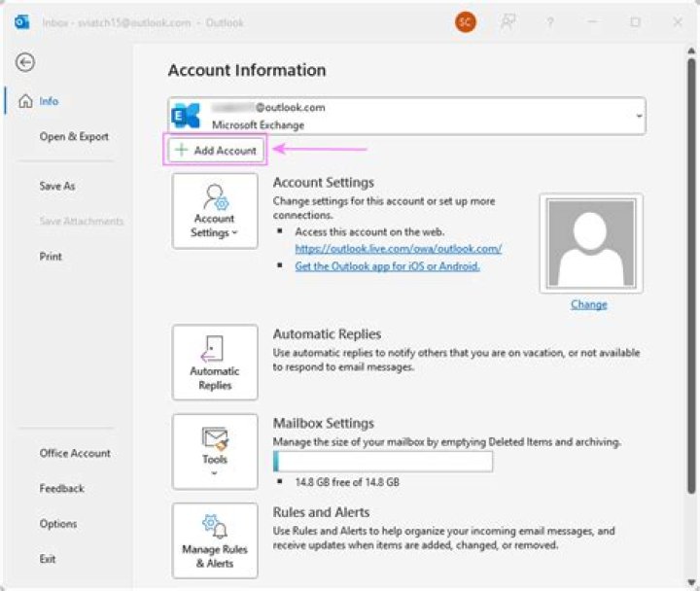The width and height of the screenshot is (700, 591).
Task: Open the Open & Export menu
Action: (74, 137)
